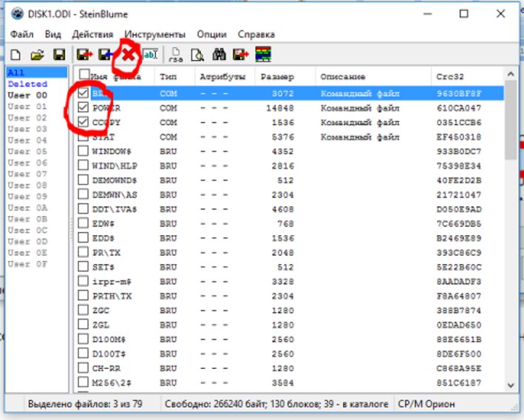The image size is (524, 420).
Task: Click the CP/M Орион status bar entry
Action: (426, 404)
